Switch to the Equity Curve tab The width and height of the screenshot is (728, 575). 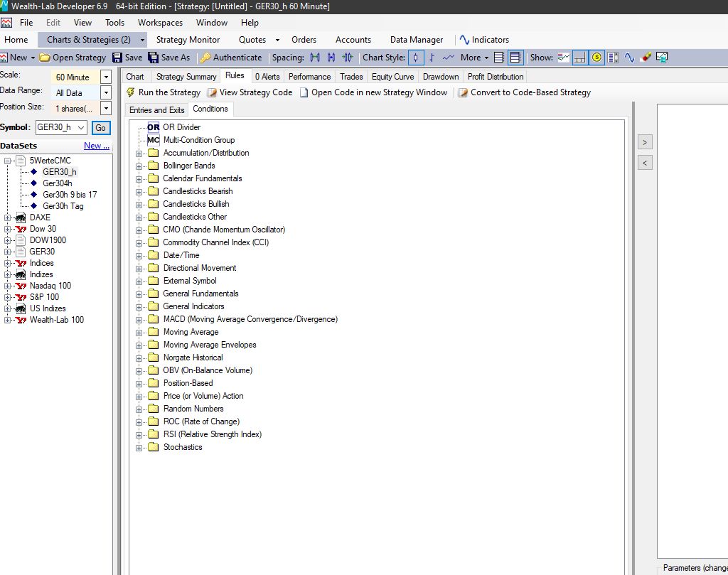(x=392, y=77)
